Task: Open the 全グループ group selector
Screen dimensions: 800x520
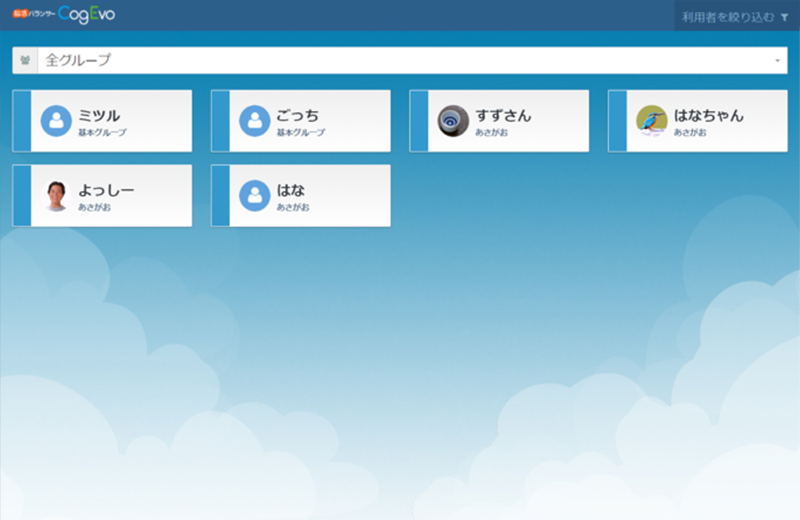Action: (400, 61)
